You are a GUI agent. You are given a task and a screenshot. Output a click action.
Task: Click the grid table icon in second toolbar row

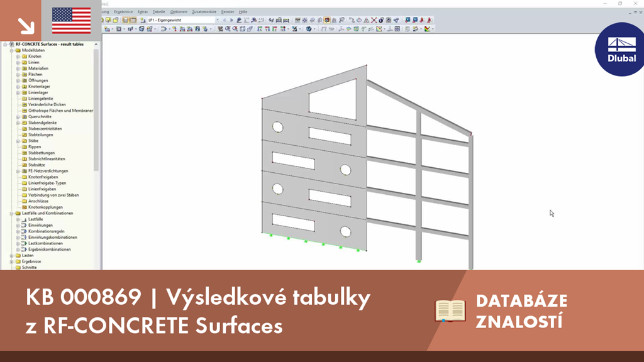pos(397,29)
